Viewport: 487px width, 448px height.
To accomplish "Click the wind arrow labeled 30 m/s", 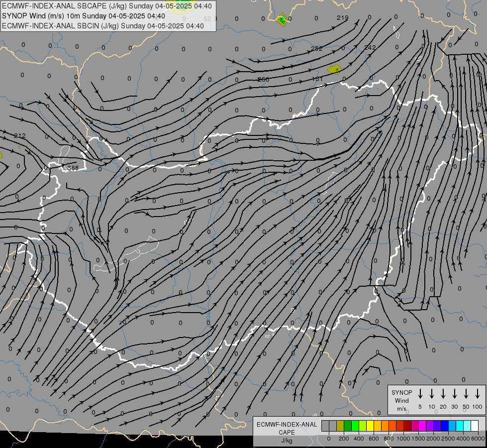I will pos(454,393).
